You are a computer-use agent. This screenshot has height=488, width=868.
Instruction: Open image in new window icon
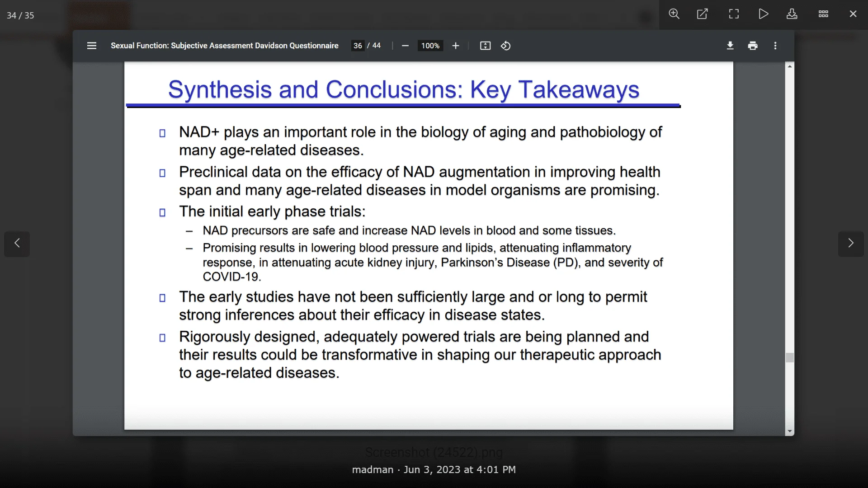click(x=703, y=14)
